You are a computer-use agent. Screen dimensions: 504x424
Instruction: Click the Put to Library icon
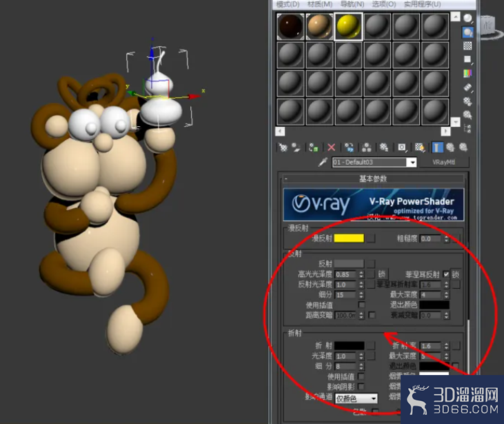(x=384, y=148)
